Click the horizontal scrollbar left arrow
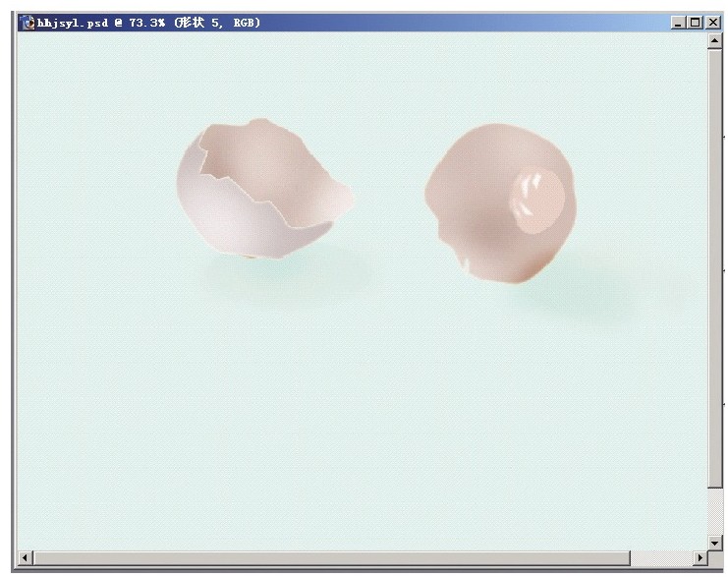The width and height of the screenshot is (728, 577). (x=26, y=557)
